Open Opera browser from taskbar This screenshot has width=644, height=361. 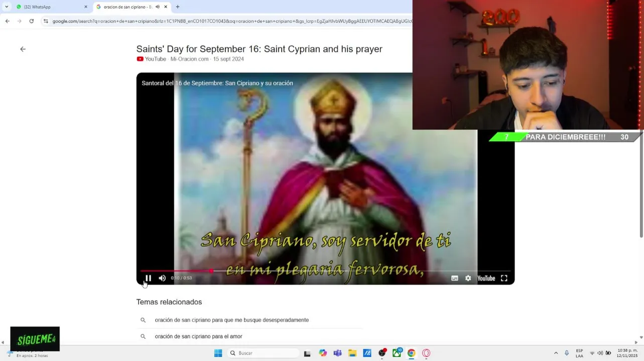[426, 353]
